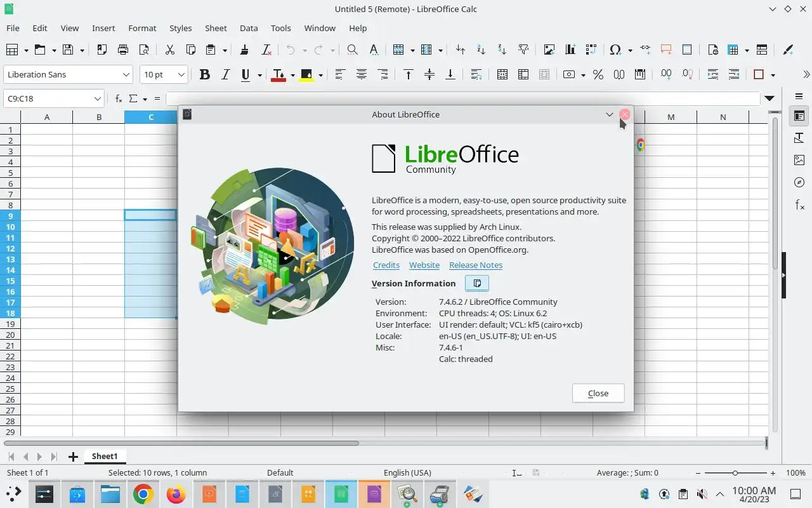Open the sidebar Navigator compass icon

tap(799, 182)
